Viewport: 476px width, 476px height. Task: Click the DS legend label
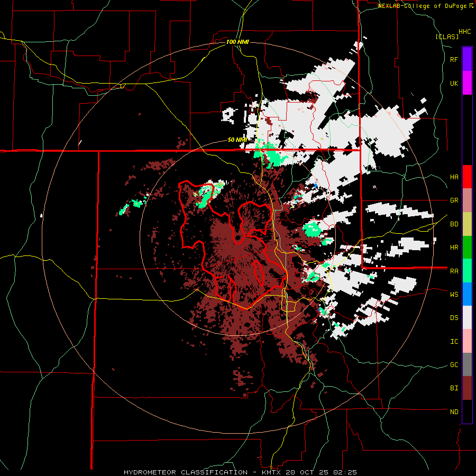pyautogui.click(x=454, y=318)
